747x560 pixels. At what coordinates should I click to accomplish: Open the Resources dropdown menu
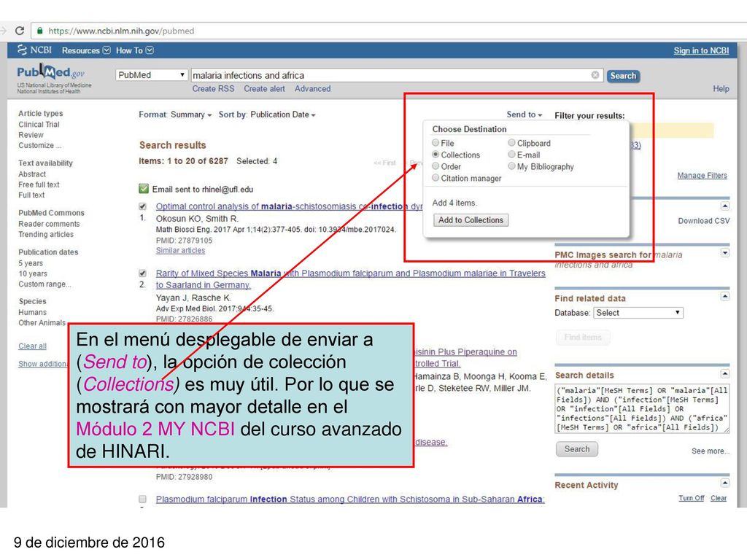(x=86, y=50)
